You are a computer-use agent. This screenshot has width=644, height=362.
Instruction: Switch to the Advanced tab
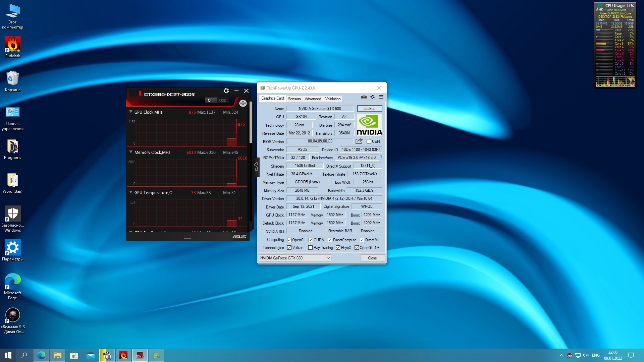click(313, 99)
